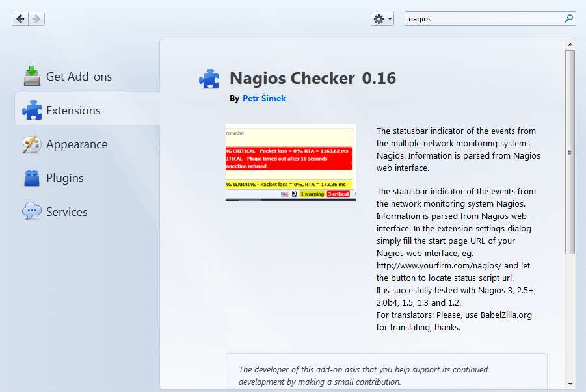The width and height of the screenshot is (586, 392).
Task: Click the Nagios Checker 0.16 title heading
Action: 313,78
